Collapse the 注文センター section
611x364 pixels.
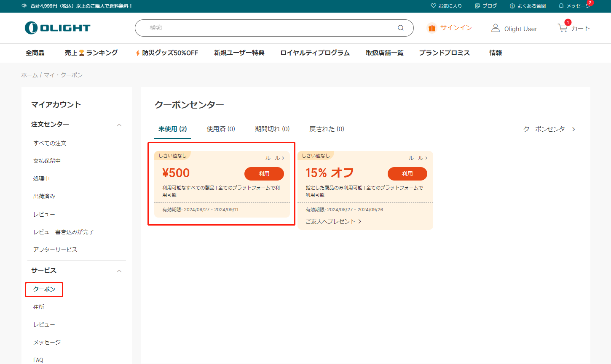119,125
